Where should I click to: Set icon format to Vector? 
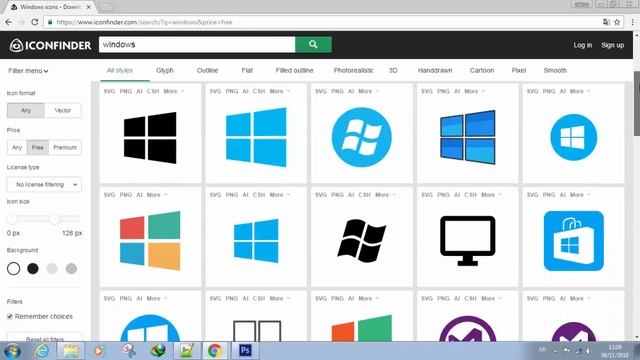point(62,110)
